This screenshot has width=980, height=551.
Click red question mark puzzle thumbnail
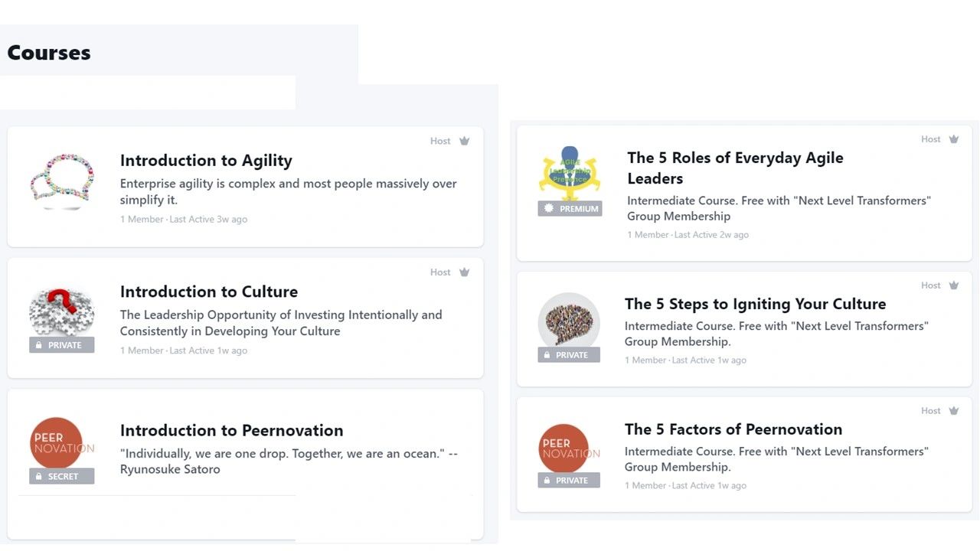pyautogui.click(x=62, y=310)
